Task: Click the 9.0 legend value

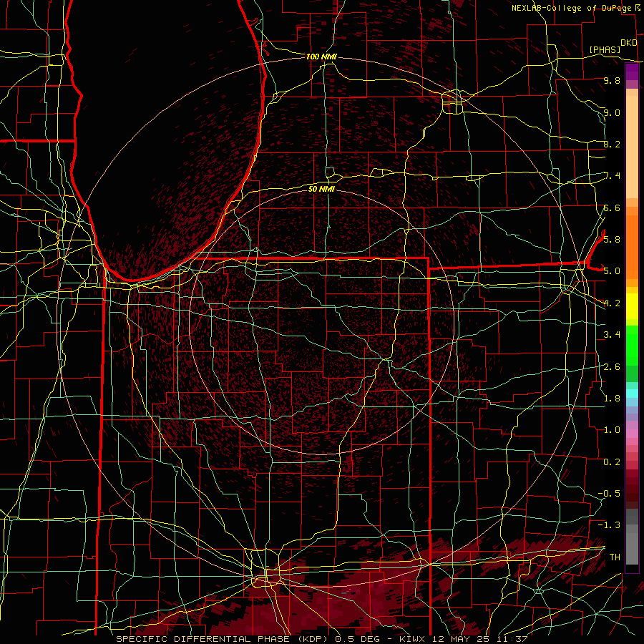Action: [612, 112]
